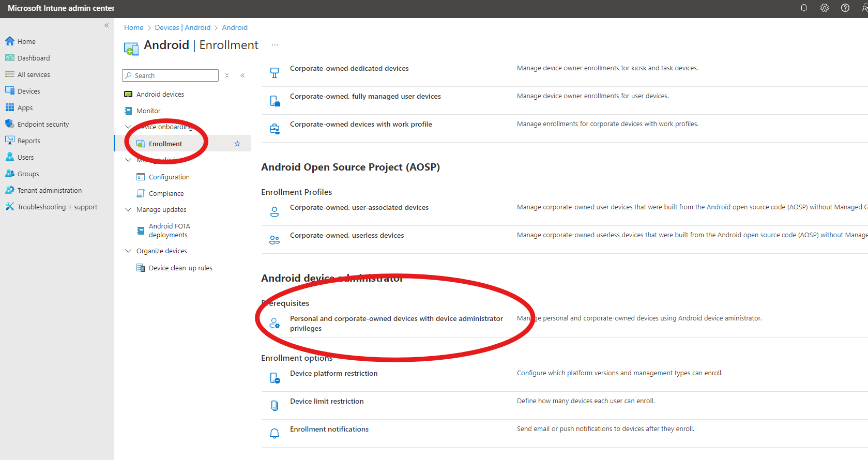Click AOSP user-associated devices person icon
This screenshot has width=868, height=460.
coord(275,212)
